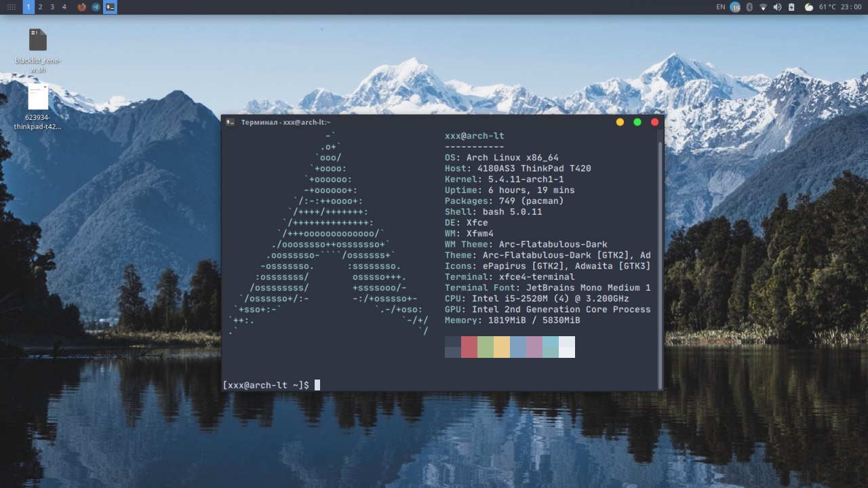Switch to workspace 1

pyautogui.click(x=28, y=7)
